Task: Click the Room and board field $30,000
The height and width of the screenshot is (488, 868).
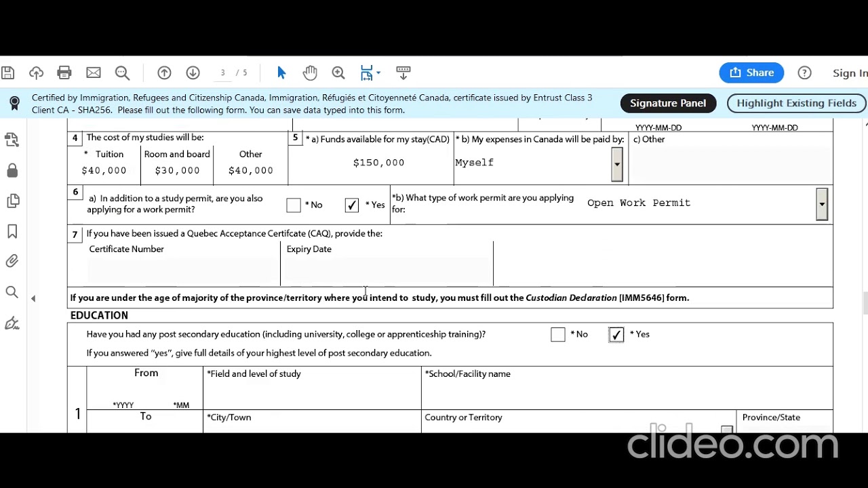Action: click(177, 171)
